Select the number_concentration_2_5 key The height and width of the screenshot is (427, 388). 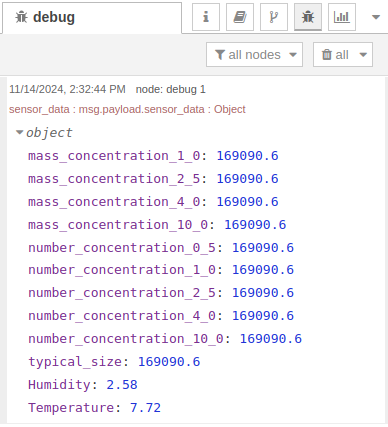coord(122,293)
